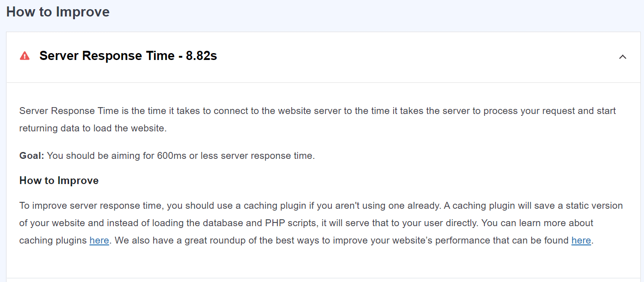Click the 'How to Improve' subheading in the panel
Screen dimensions: 644x282
tap(59, 180)
